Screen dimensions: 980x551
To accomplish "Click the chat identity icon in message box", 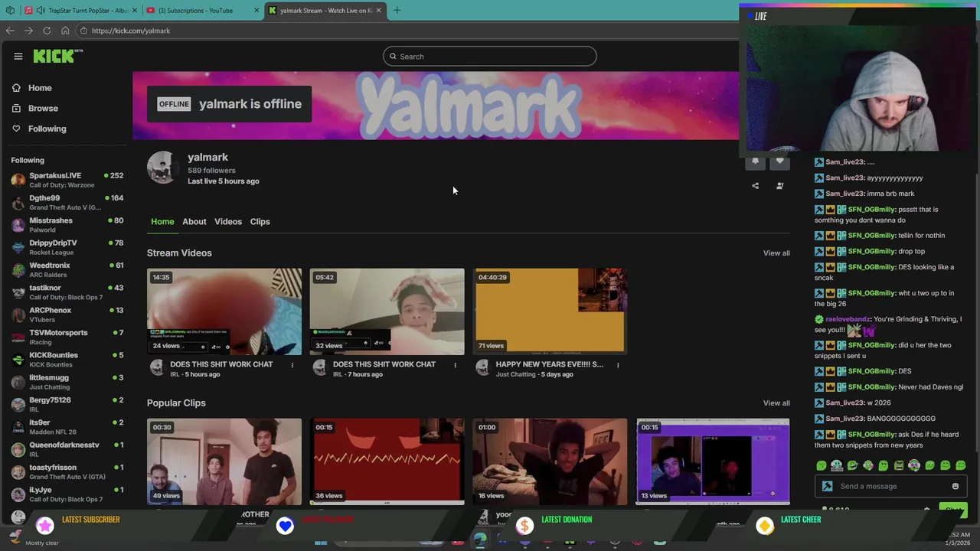I will click(827, 486).
